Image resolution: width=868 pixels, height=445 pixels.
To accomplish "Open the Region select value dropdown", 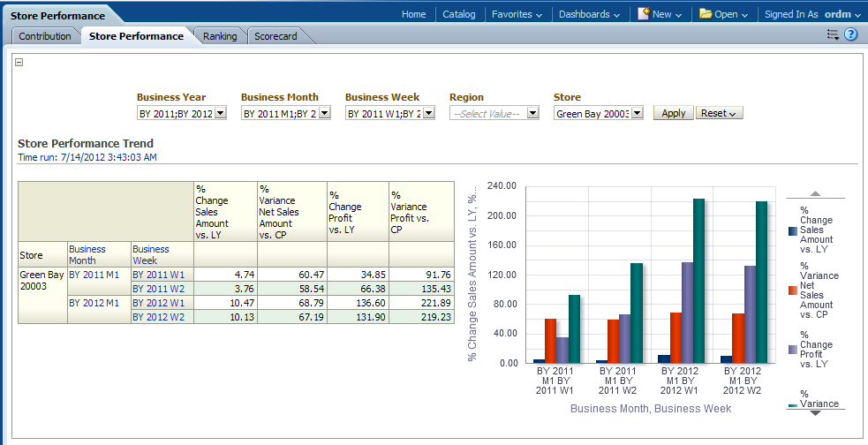I will (x=532, y=114).
